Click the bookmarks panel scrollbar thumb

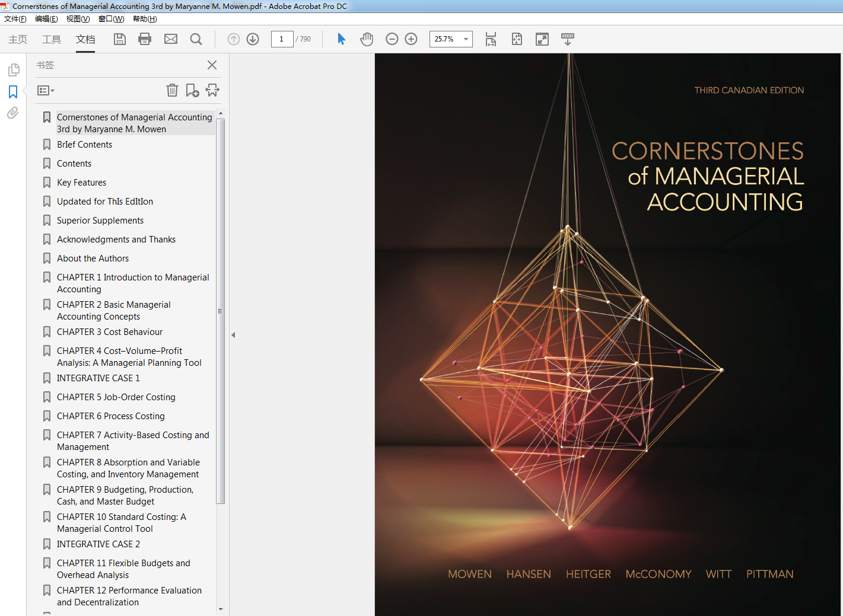coord(221,311)
